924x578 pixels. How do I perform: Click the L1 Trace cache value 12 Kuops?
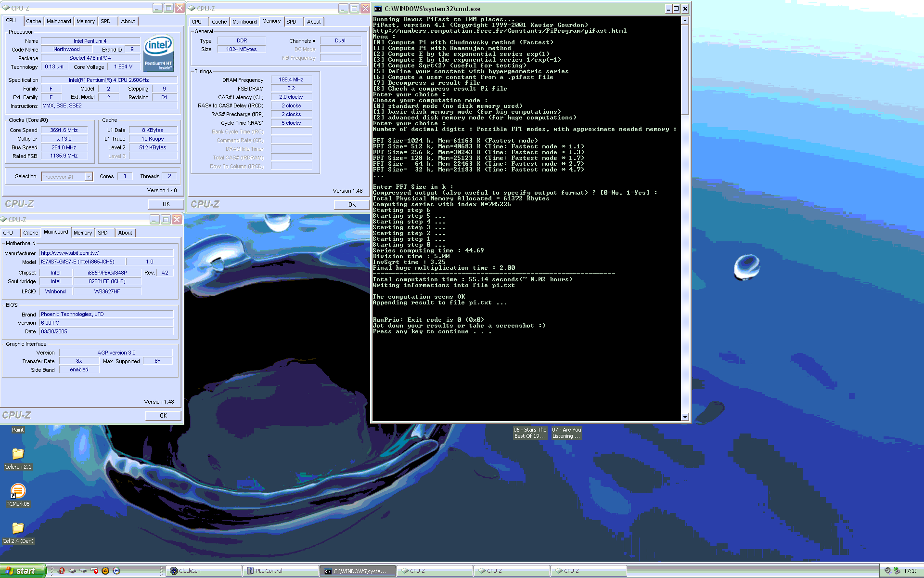tap(153, 139)
